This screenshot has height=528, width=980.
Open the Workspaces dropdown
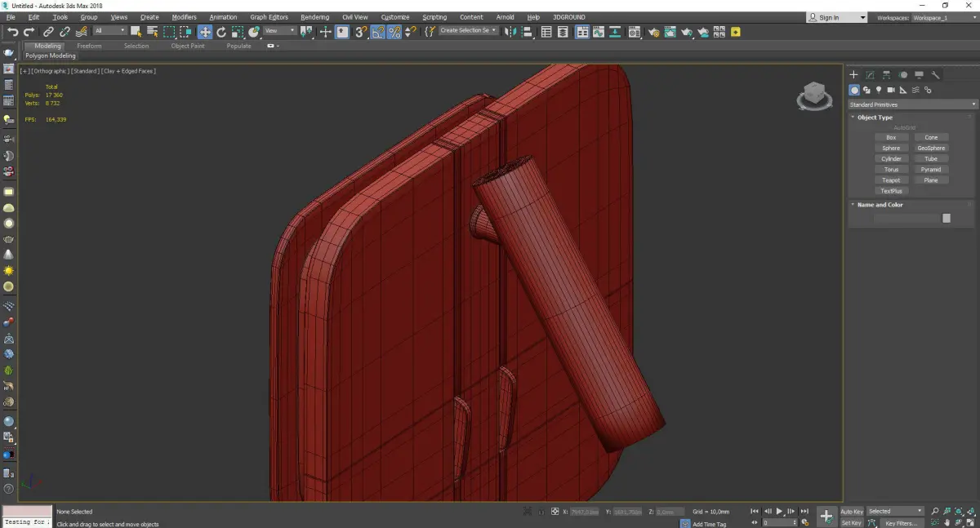(x=946, y=17)
